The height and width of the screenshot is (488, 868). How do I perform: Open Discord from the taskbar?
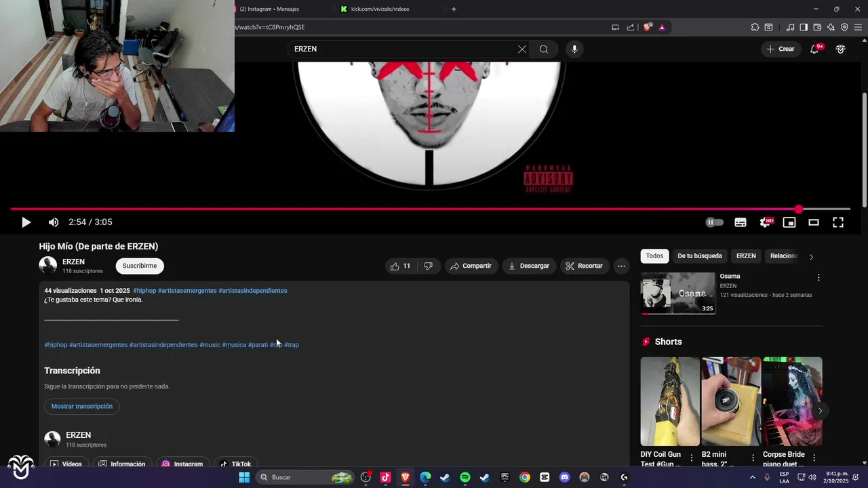(564, 477)
